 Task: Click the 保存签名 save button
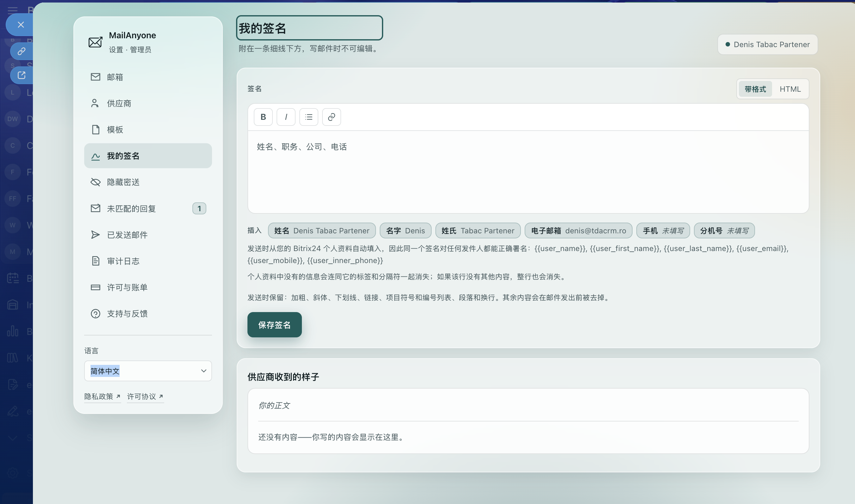coord(274,325)
